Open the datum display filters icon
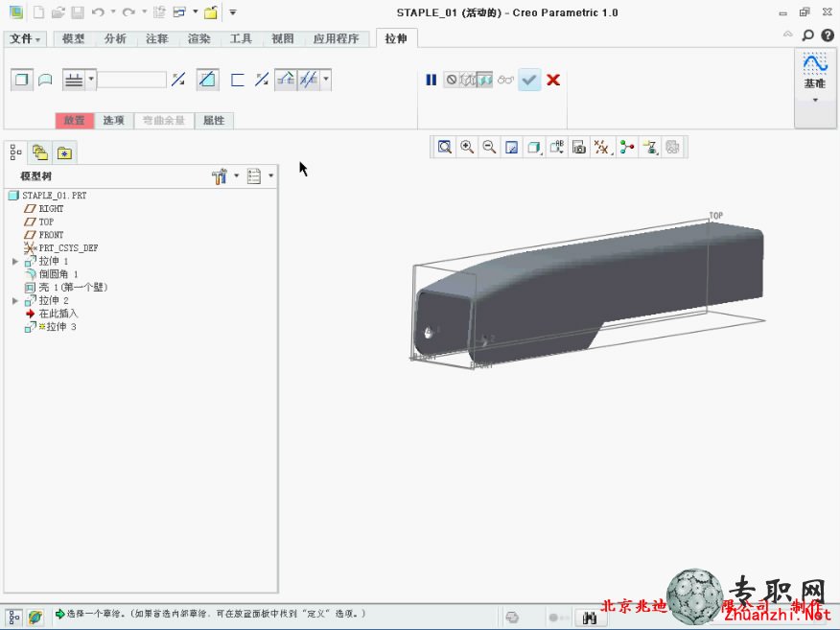Image resolution: width=840 pixels, height=630 pixels. (602, 147)
